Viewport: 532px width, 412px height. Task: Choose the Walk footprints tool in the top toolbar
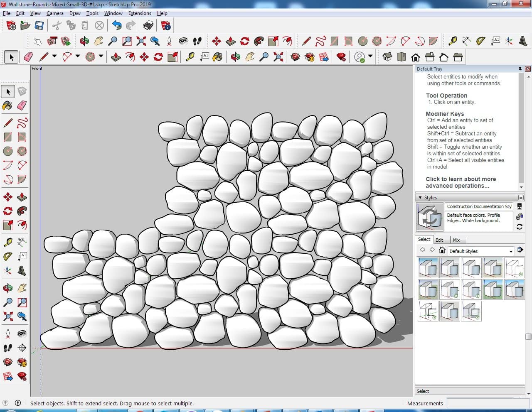click(197, 41)
